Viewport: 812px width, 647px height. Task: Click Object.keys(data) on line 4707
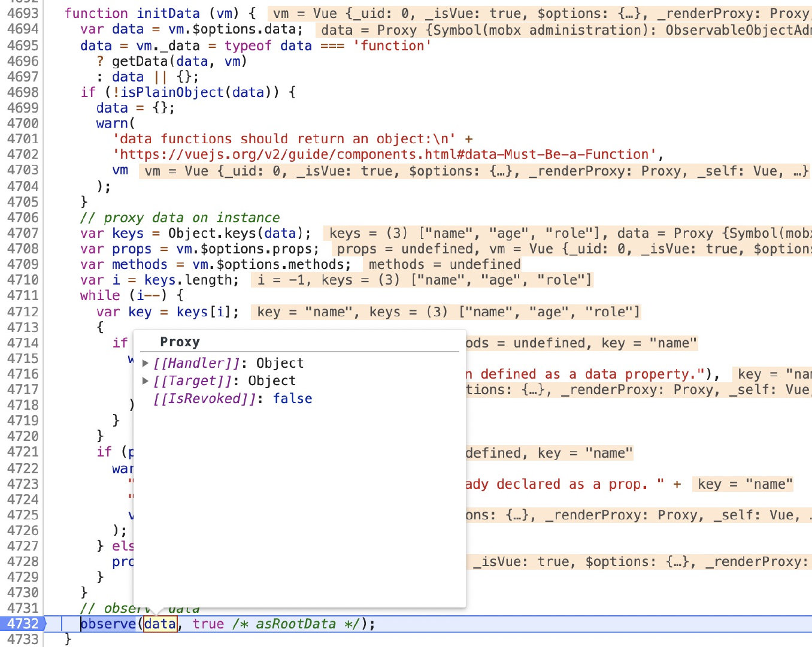click(236, 233)
